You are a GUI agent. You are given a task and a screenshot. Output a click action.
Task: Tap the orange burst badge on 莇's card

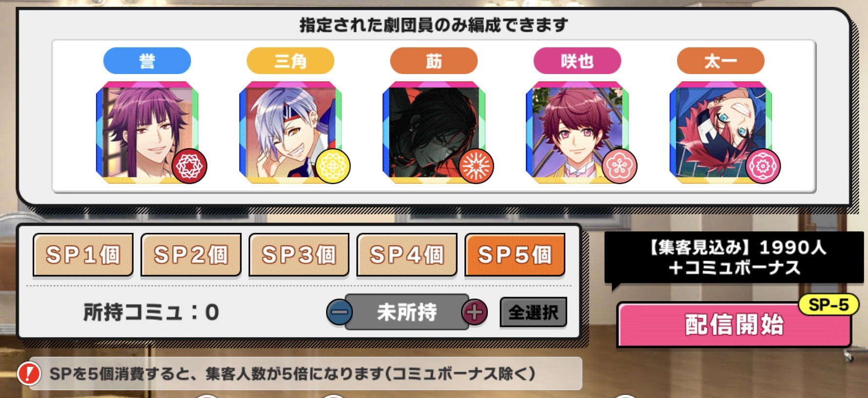pyautogui.click(x=476, y=166)
